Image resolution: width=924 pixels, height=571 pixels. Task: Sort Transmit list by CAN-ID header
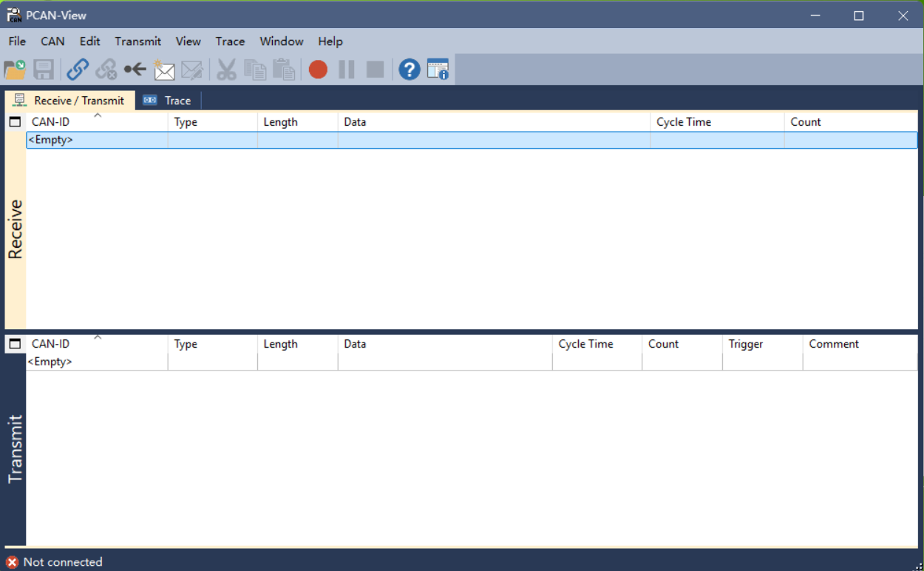pos(97,344)
